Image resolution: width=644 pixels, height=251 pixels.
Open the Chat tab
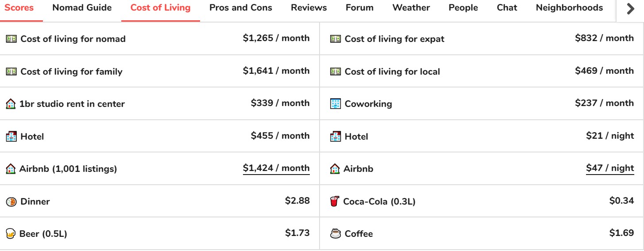(x=507, y=8)
